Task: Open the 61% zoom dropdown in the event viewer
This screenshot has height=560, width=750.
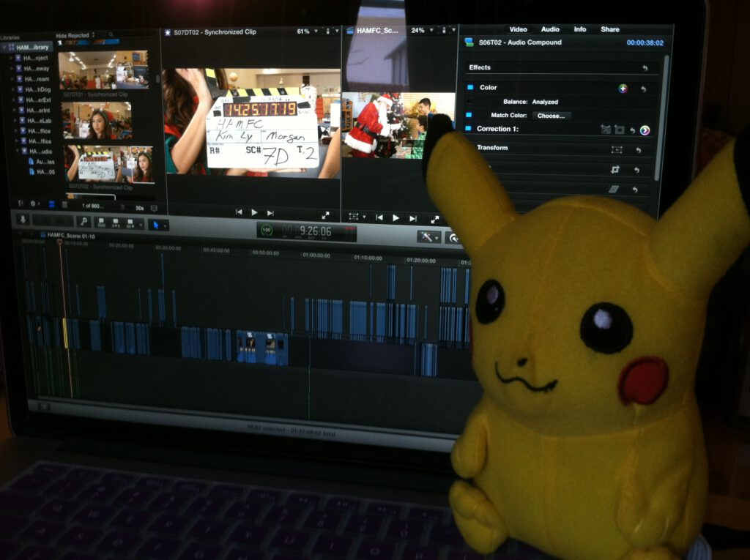Action: 306,31
